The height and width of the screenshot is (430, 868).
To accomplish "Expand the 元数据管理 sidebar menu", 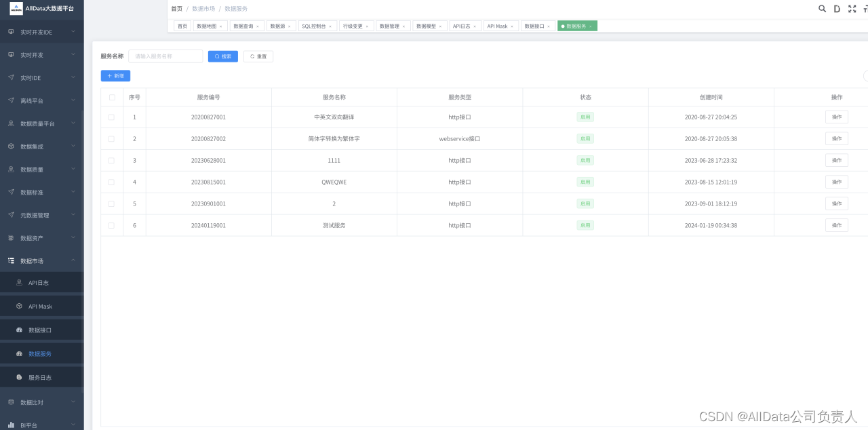I will [73, 215].
